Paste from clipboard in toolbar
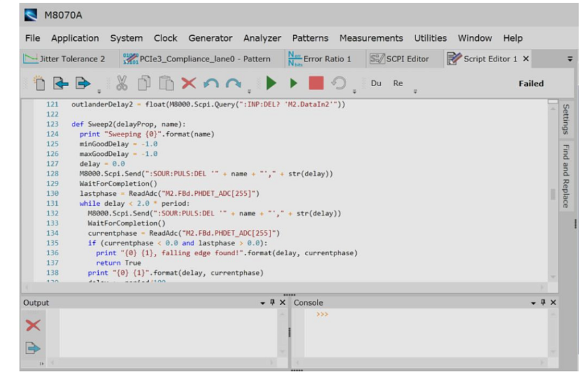This screenshot has height=378, width=588. click(x=166, y=83)
